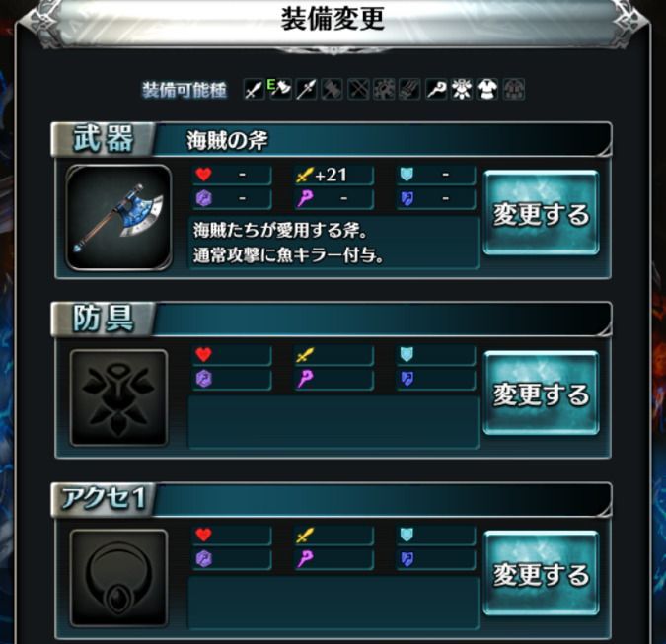Select the greyed-out hammer type icon

(333, 90)
